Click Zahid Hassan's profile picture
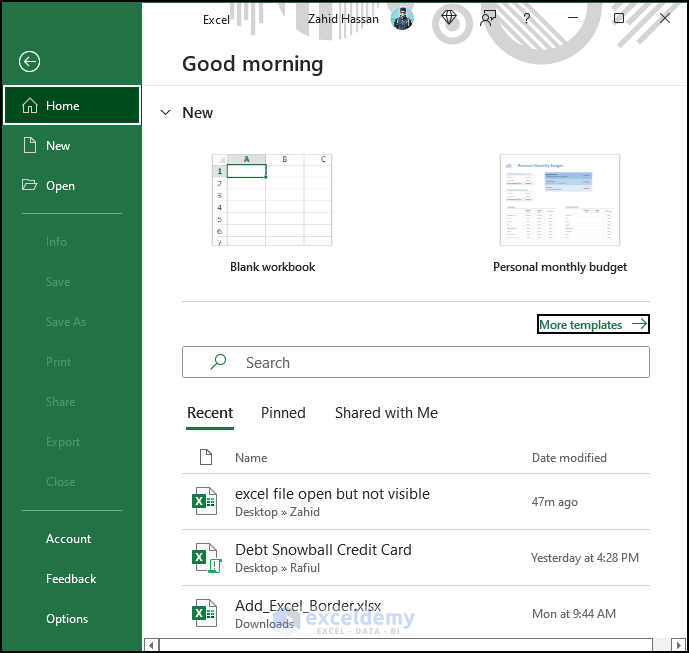689x653 pixels. [402, 19]
